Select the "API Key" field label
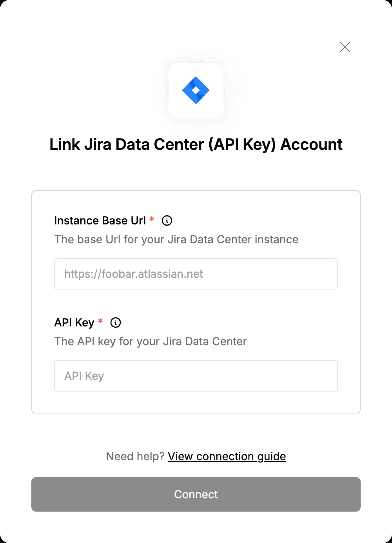 (74, 323)
